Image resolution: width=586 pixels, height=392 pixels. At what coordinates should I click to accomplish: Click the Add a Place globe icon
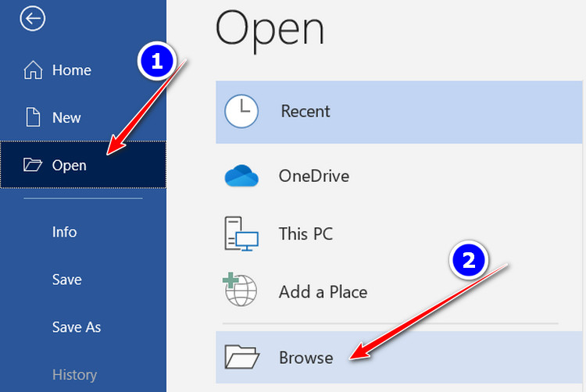tap(241, 291)
